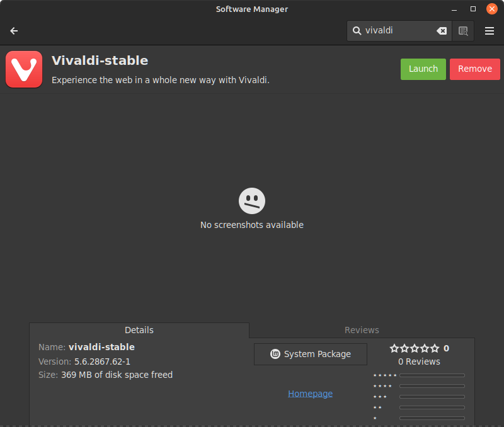Click the neutral face no-screenshots icon
The width and height of the screenshot is (504, 427).
252,201
